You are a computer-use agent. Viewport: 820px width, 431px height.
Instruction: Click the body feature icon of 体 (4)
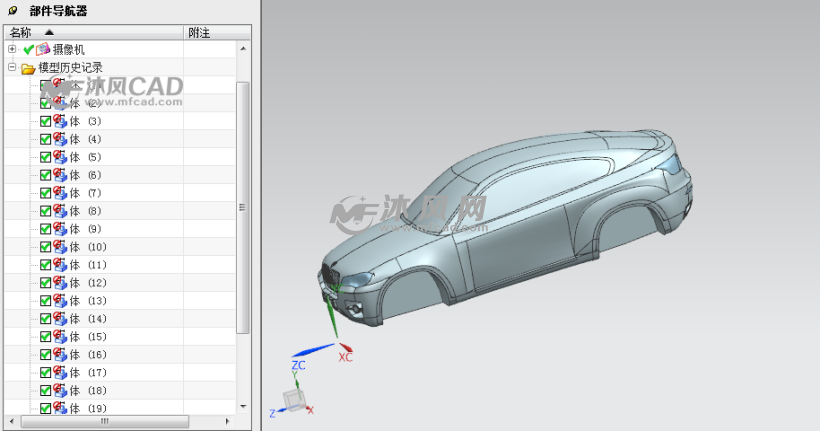(60, 139)
